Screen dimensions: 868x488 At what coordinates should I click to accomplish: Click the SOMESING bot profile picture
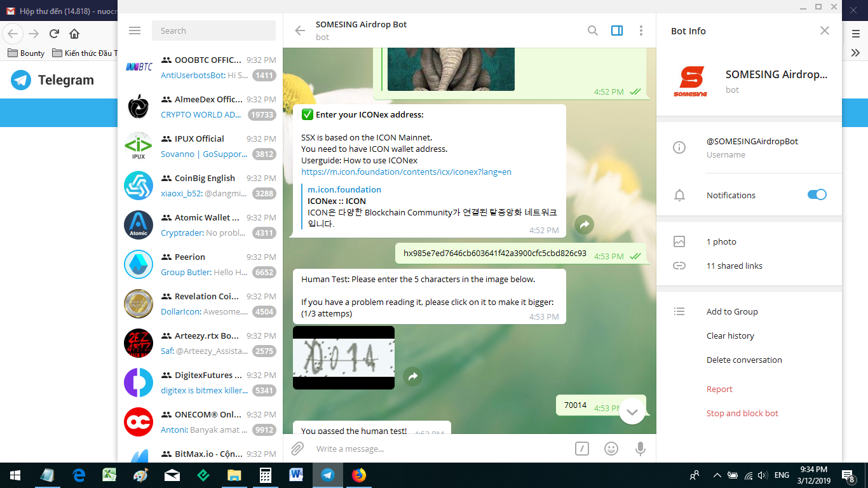pos(690,81)
